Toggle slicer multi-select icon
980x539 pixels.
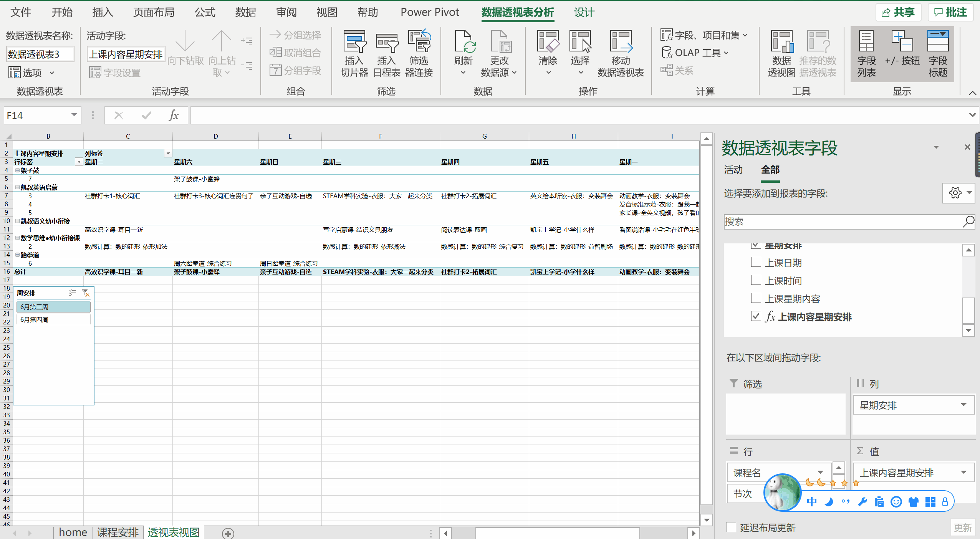pyautogui.click(x=73, y=293)
